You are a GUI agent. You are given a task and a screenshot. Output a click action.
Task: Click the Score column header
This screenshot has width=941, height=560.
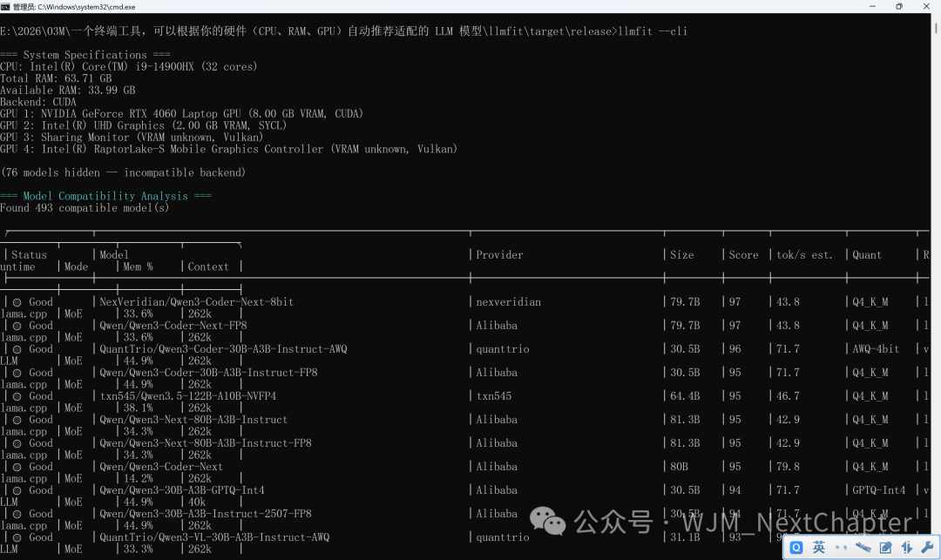[742, 254]
